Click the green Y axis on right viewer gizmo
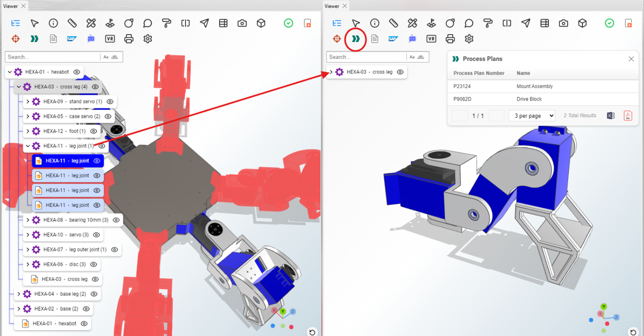 [x=604, y=307]
